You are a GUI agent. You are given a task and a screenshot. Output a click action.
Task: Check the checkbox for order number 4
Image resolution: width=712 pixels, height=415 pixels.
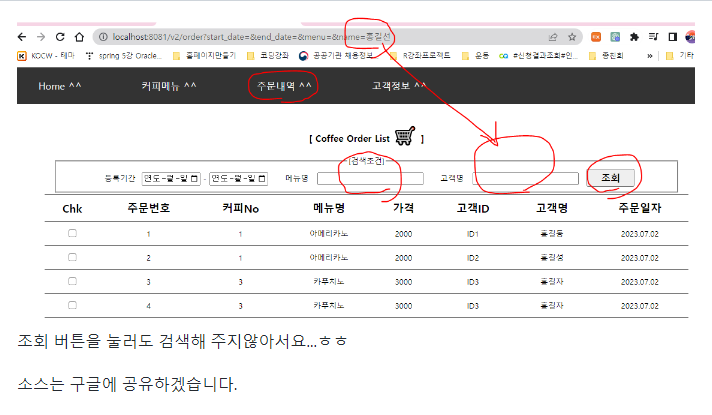click(72, 305)
